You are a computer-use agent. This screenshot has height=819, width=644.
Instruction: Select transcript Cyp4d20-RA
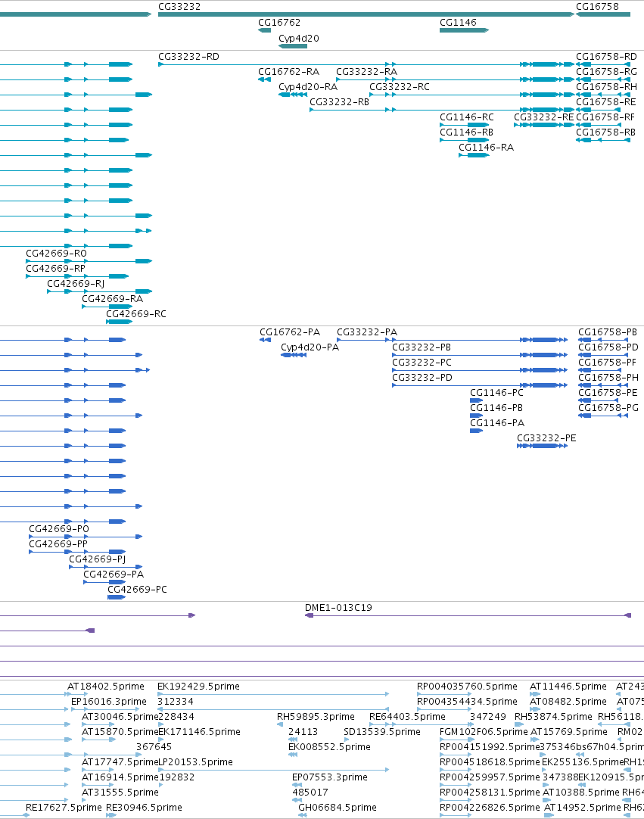[x=308, y=87]
